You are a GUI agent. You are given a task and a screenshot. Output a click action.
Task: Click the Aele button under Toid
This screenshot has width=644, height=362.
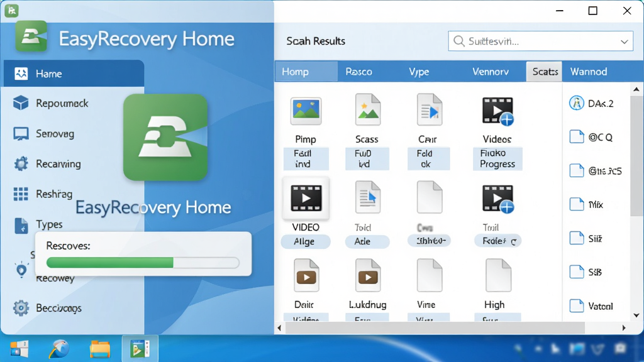click(367, 241)
